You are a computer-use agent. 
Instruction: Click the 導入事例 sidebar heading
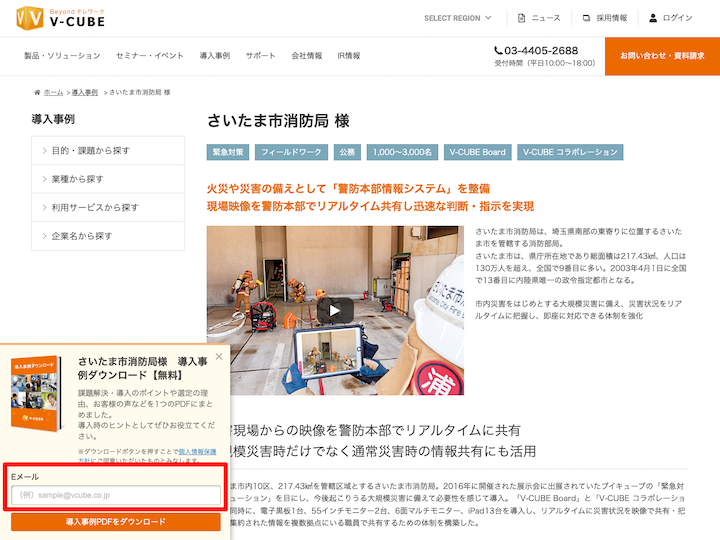pyautogui.click(x=53, y=119)
